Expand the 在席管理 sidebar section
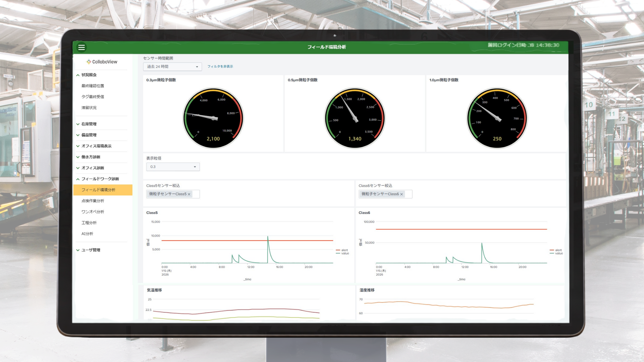Screen dimensions: 644x362 pos(89,124)
